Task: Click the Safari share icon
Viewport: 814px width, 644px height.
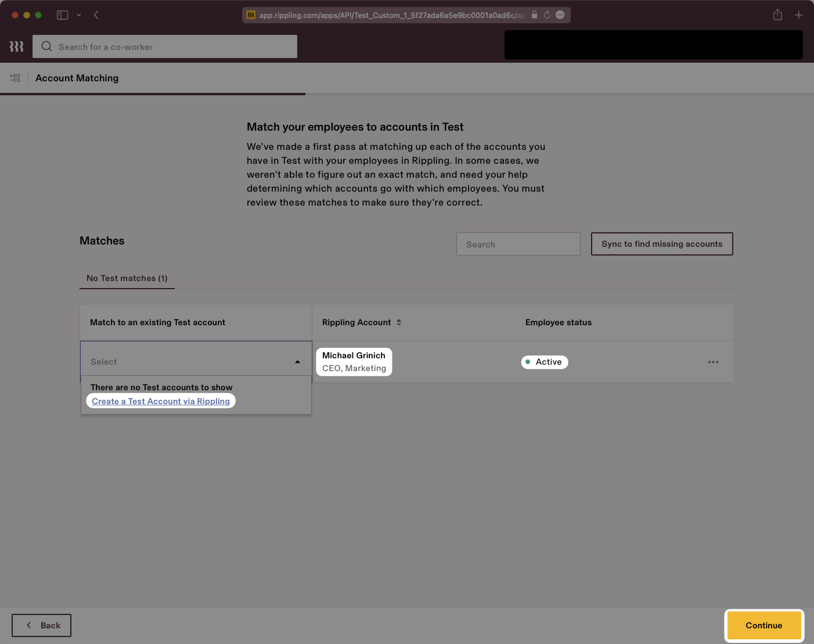Action: [x=777, y=15]
